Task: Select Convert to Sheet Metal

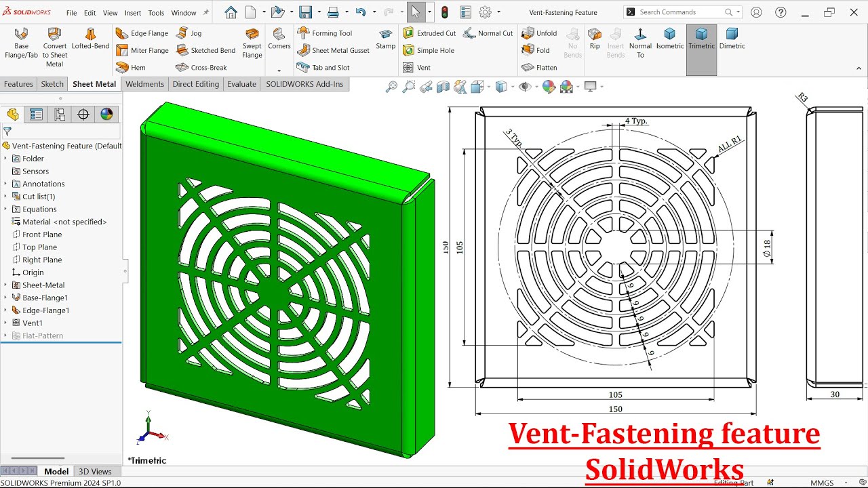Action: 54,48
